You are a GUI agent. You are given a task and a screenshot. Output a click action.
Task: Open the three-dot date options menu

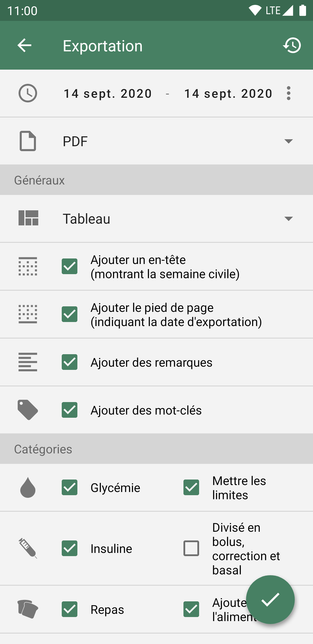click(x=288, y=93)
